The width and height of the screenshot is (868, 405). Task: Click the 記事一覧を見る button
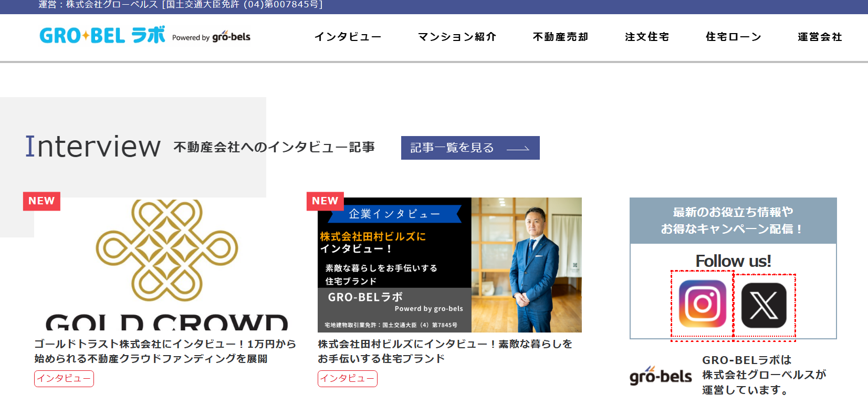pos(470,148)
